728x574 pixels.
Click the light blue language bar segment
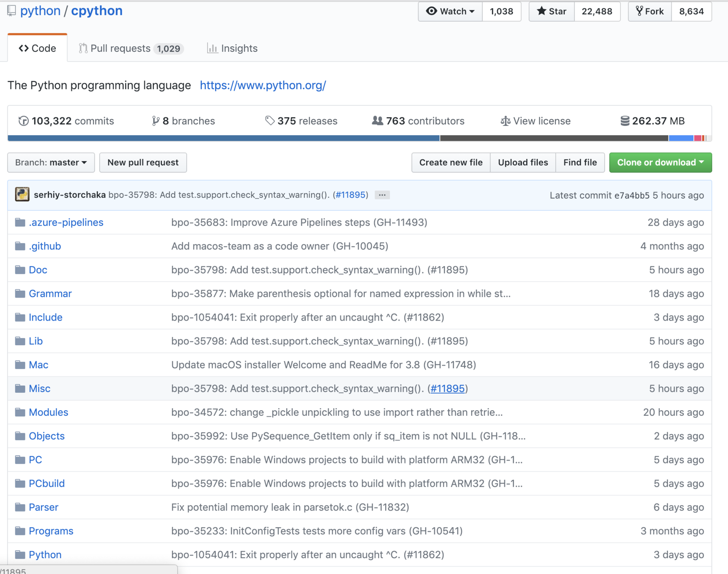(x=681, y=138)
